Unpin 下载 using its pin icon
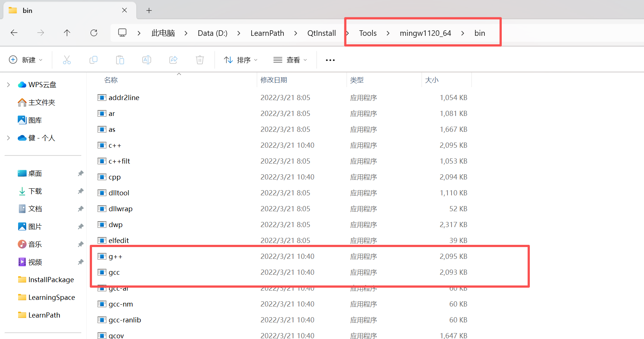 point(81,191)
